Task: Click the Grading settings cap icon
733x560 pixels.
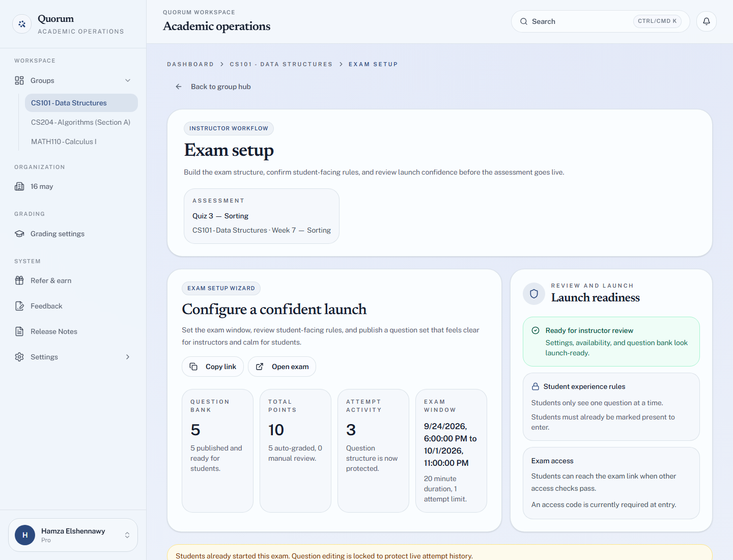Action: (19, 234)
